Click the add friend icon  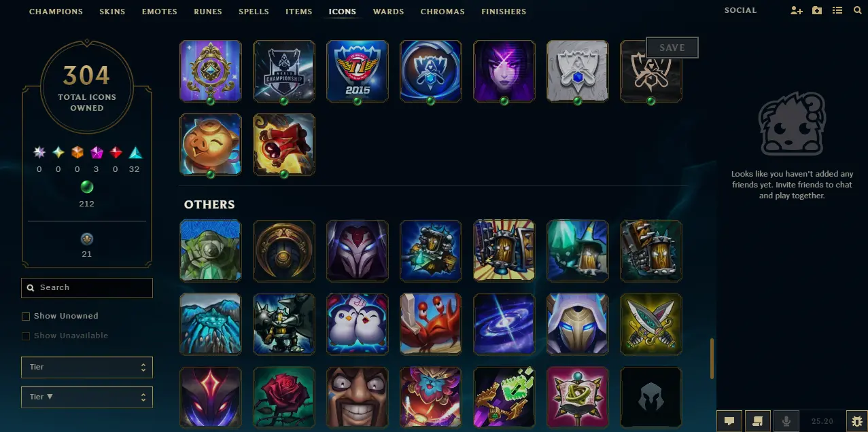tap(797, 11)
